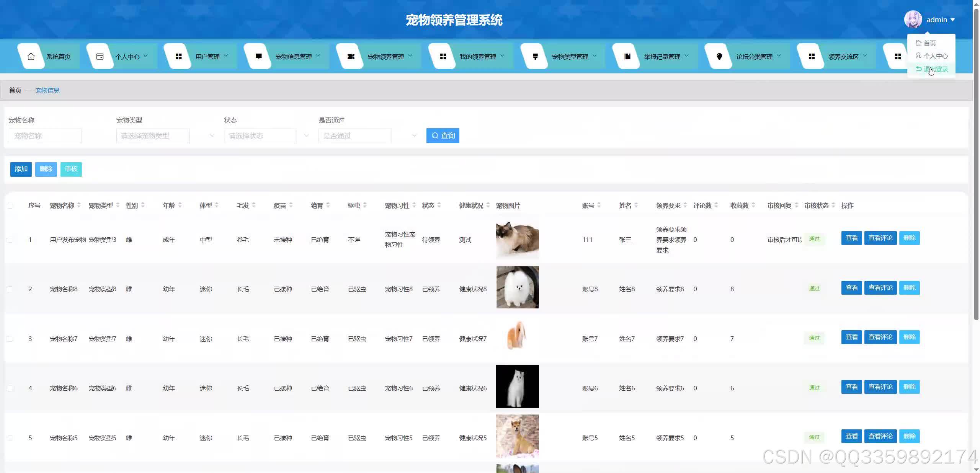The width and height of the screenshot is (980, 473).
Task: Select the checkbox for row 宠物名称5
Action: (10, 438)
